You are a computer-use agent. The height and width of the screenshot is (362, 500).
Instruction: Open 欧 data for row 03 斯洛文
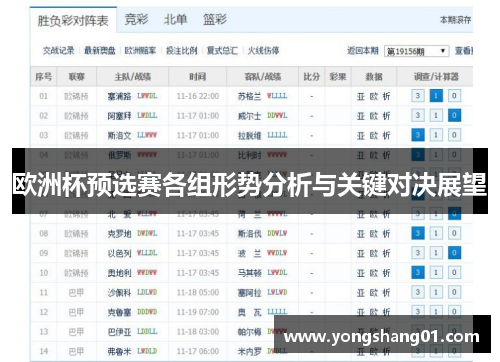click(374, 136)
